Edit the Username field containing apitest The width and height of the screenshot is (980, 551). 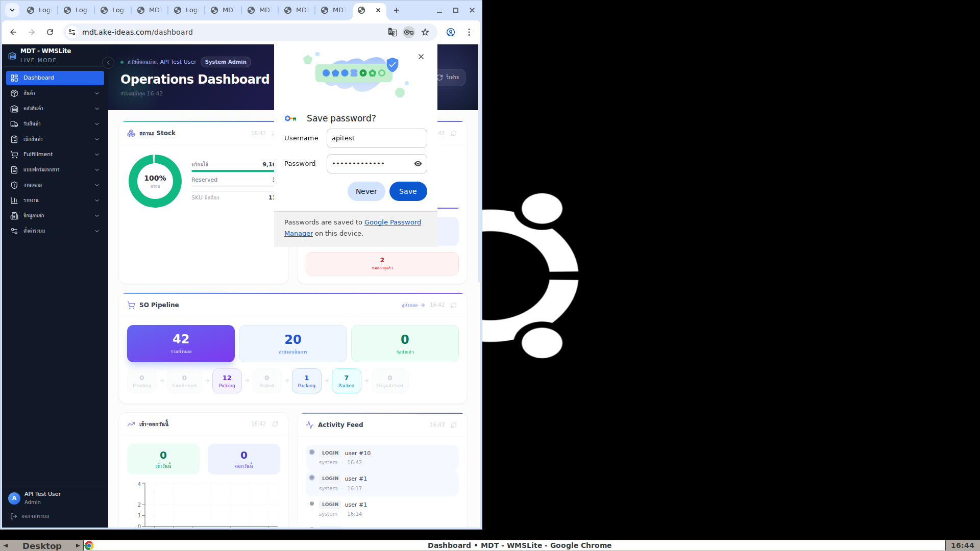tap(377, 138)
